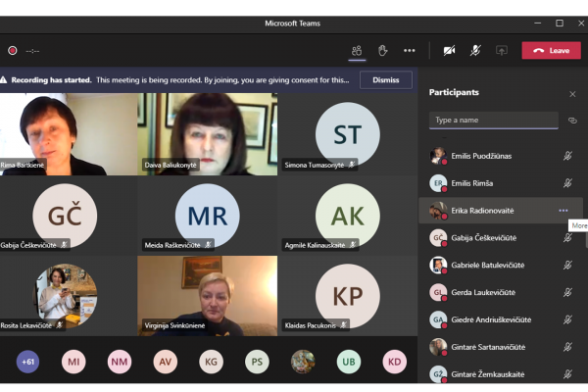Click Klaidas Pacukonis's KP avatar tile
The width and height of the screenshot is (588, 392).
(x=348, y=296)
